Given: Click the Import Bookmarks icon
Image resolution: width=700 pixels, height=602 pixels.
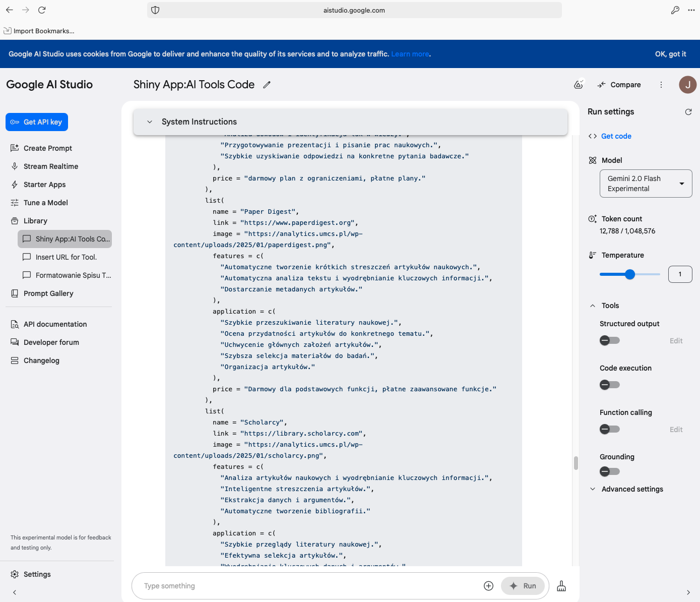Looking at the screenshot, I should pyautogui.click(x=7, y=31).
